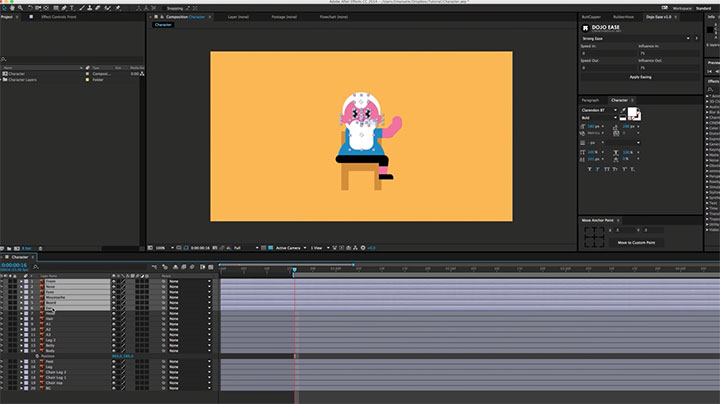
Task: Select the Type tool
Action: point(72,8)
